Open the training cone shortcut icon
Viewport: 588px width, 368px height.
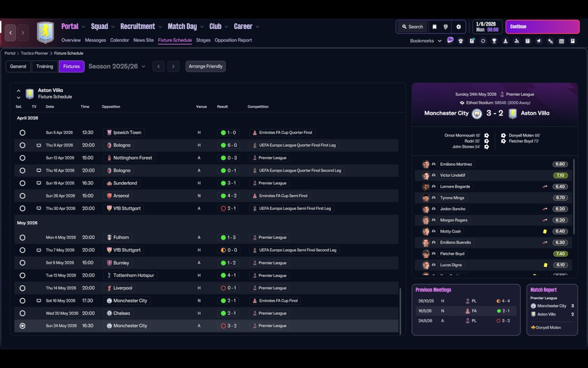click(505, 41)
